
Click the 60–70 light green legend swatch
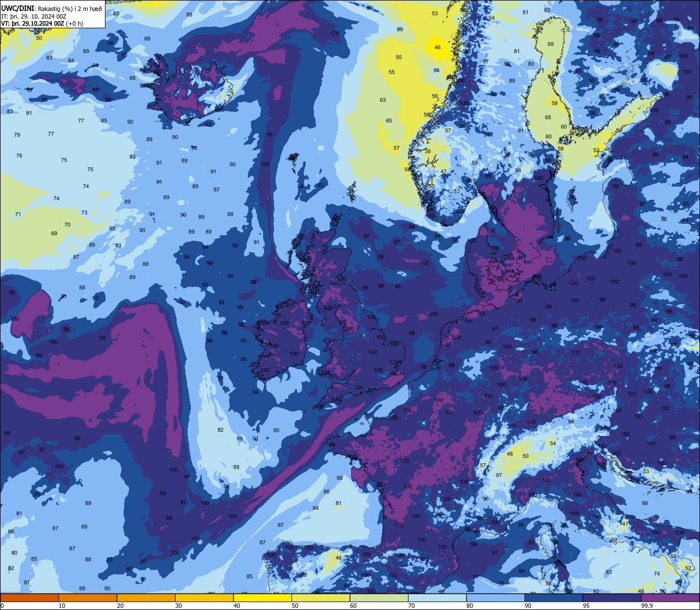(x=379, y=597)
